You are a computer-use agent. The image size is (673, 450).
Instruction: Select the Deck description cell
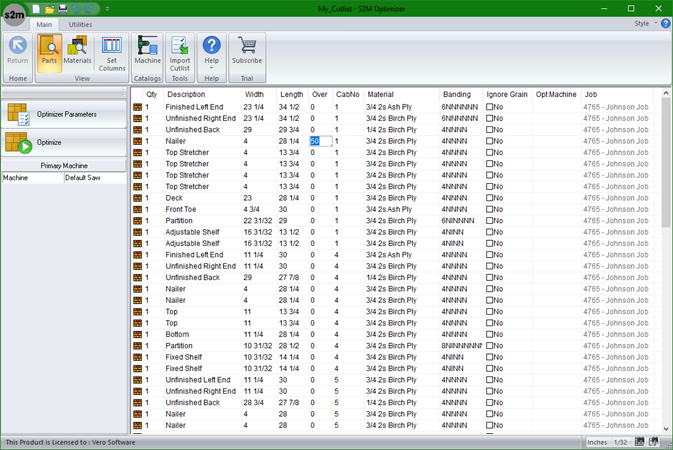174,198
